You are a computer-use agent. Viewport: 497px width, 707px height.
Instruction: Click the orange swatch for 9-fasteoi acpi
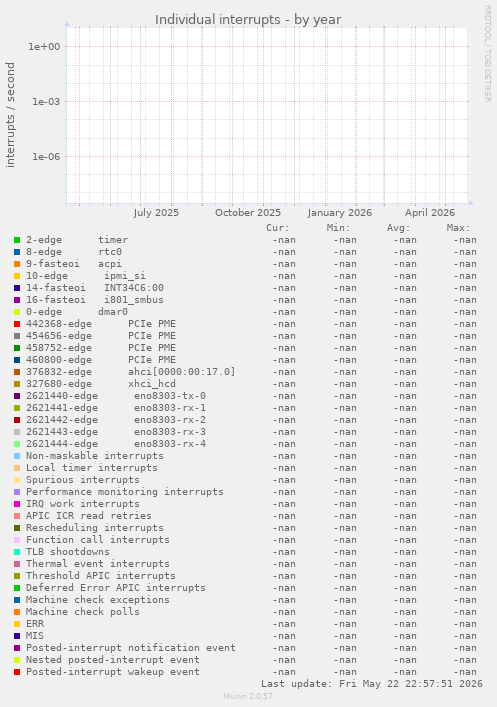(x=17, y=264)
